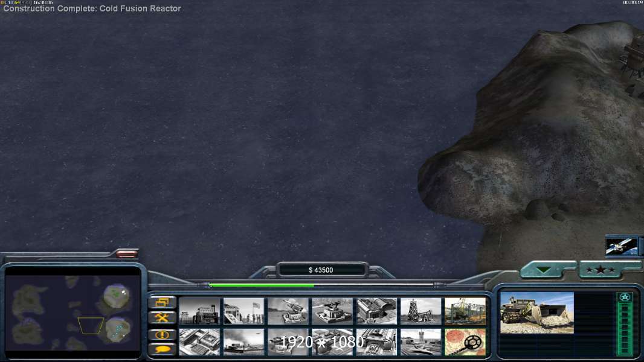Select the idle worker wrench-and-hammer button
The image size is (644, 362).
point(163,317)
